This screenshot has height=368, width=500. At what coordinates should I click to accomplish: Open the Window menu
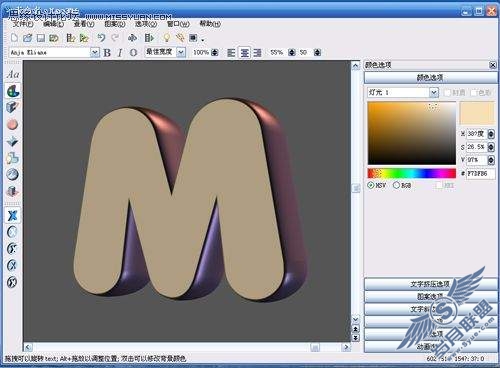click(x=178, y=24)
